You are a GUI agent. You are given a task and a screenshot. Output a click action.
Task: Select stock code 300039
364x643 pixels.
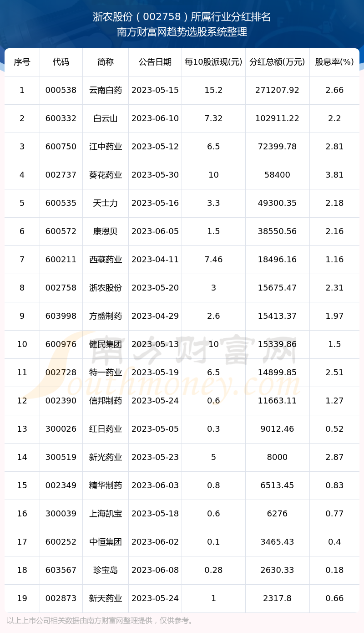coord(61,514)
